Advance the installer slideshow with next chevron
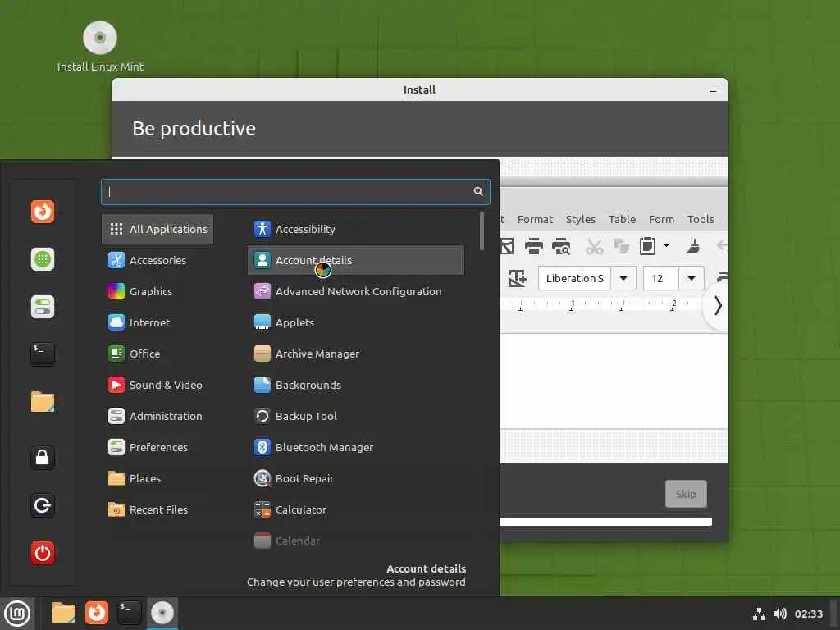 [718, 306]
